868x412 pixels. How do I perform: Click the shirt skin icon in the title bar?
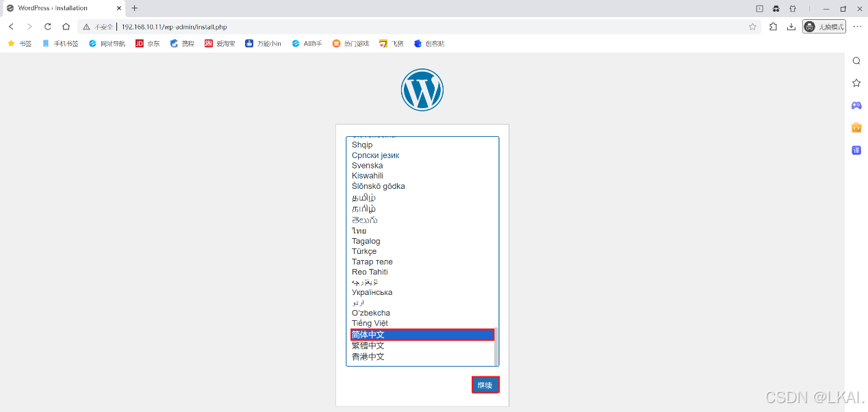(793, 8)
